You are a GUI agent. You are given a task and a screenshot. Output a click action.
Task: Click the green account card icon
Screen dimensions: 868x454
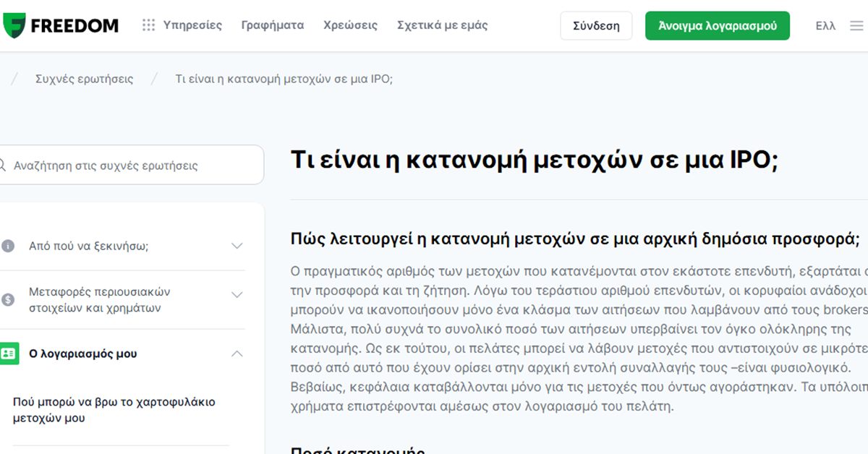(x=8, y=354)
